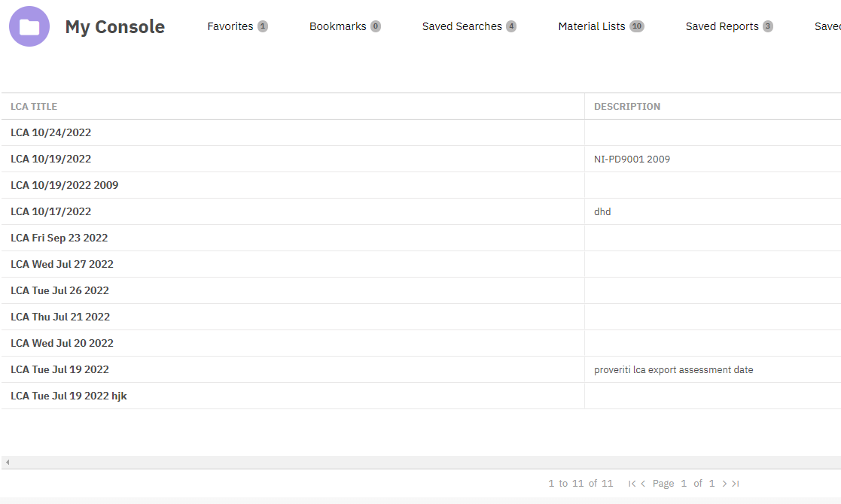Click the NI-PD9001 2009 description cell

632,159
